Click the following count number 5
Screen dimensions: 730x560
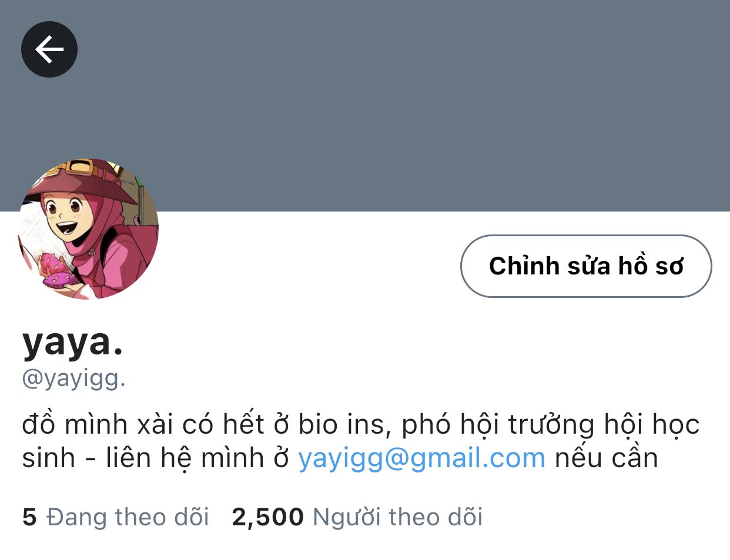(x=29, y=518)
